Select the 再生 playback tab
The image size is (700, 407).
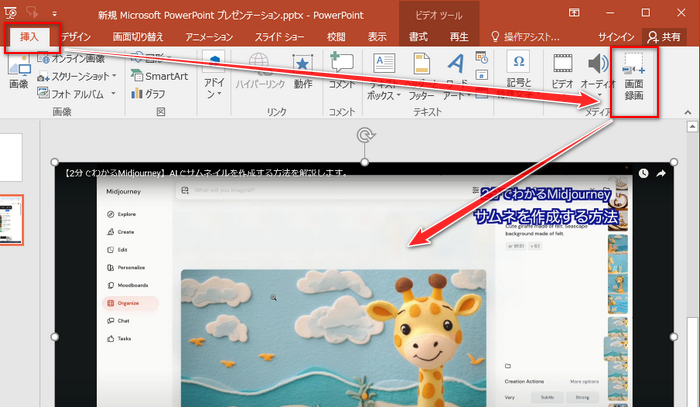pos(459,36)
